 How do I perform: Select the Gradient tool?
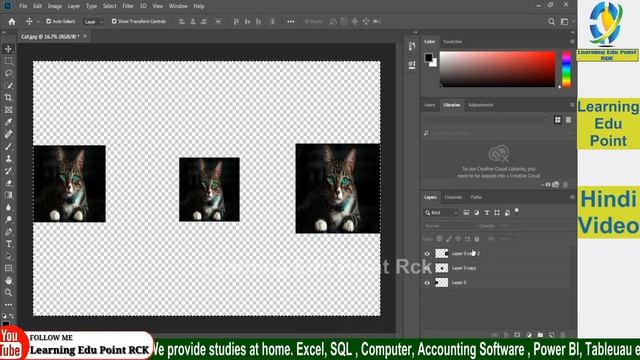click(x=8, y=195)
